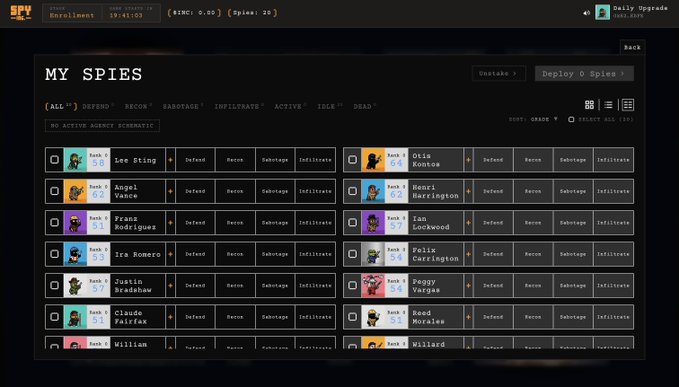Filter spies by INFILTRATE tab
679x387 pixels.
tap(239, 106)
